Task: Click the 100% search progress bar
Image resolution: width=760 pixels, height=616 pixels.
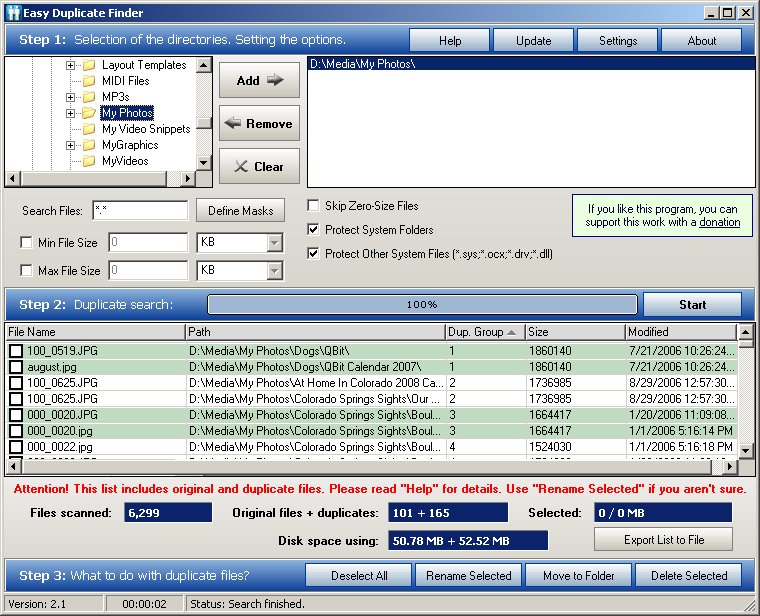Action: (421, 304)
